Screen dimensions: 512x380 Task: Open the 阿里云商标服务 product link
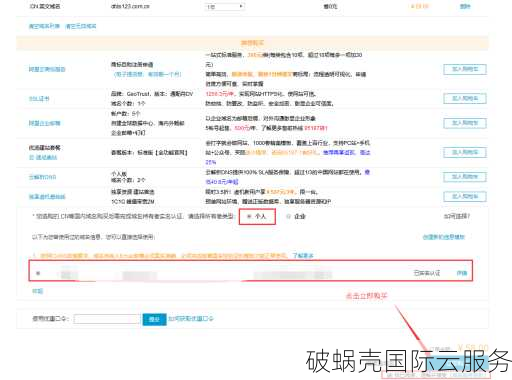click(x=47, y=69)
